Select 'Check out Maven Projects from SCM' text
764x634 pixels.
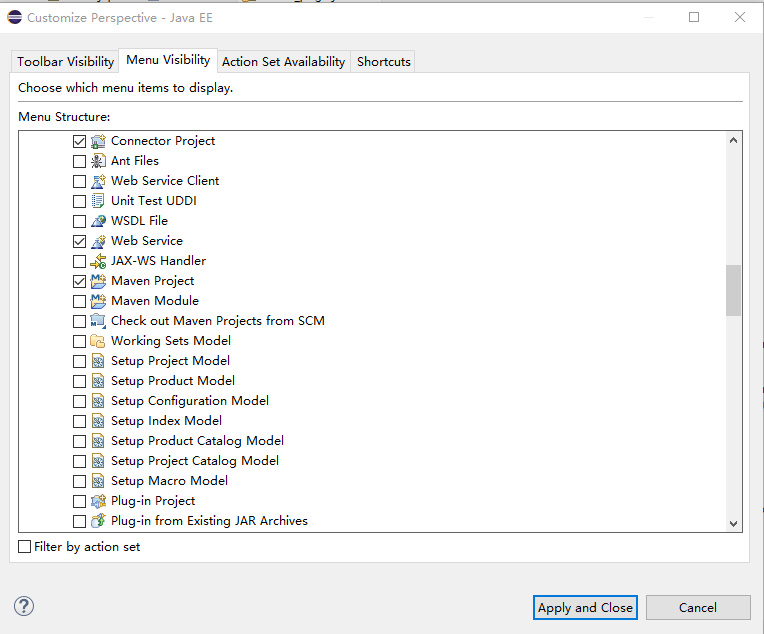[218, 321]
